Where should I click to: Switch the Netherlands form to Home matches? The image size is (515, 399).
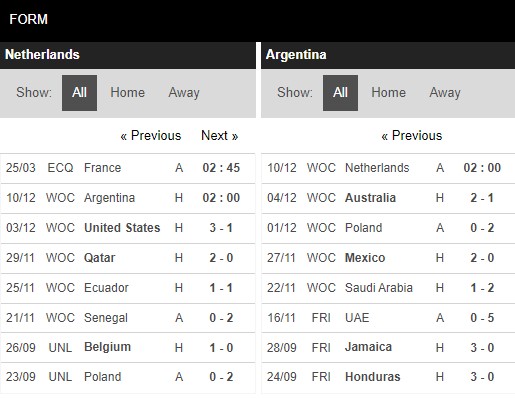[127, 93]
